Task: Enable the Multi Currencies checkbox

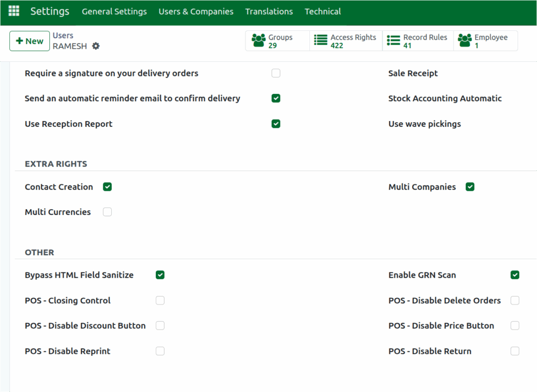Action: (x=107, y=212)
